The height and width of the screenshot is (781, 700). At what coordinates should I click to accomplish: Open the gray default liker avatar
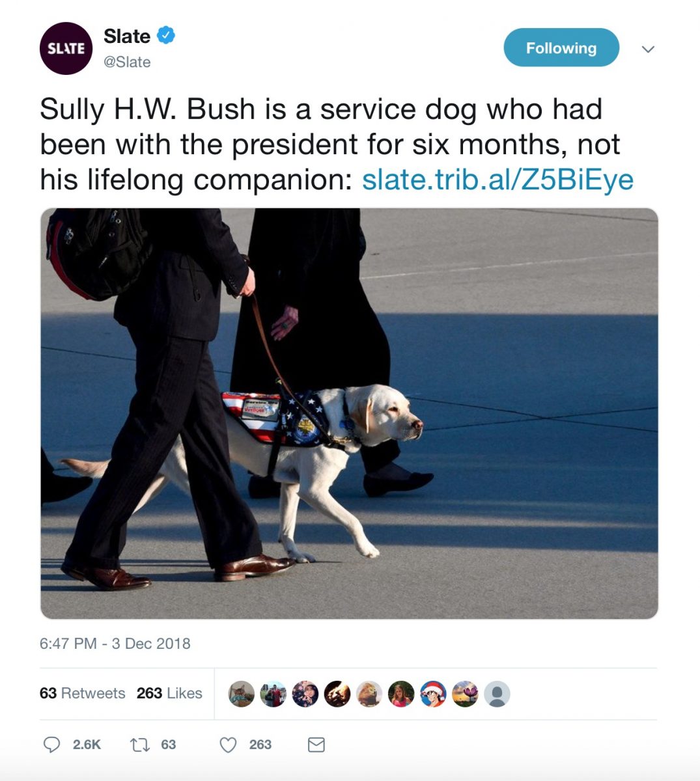tap(497, 694)
